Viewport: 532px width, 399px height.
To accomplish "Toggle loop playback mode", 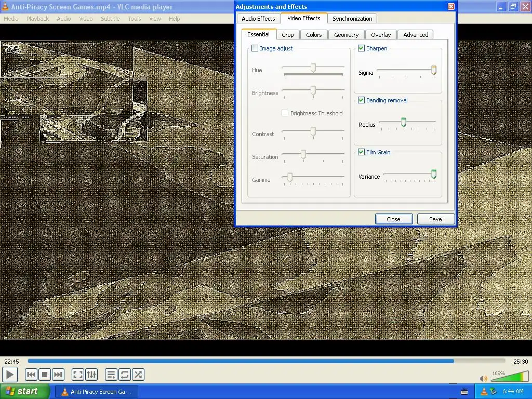I will click(125, 375).
